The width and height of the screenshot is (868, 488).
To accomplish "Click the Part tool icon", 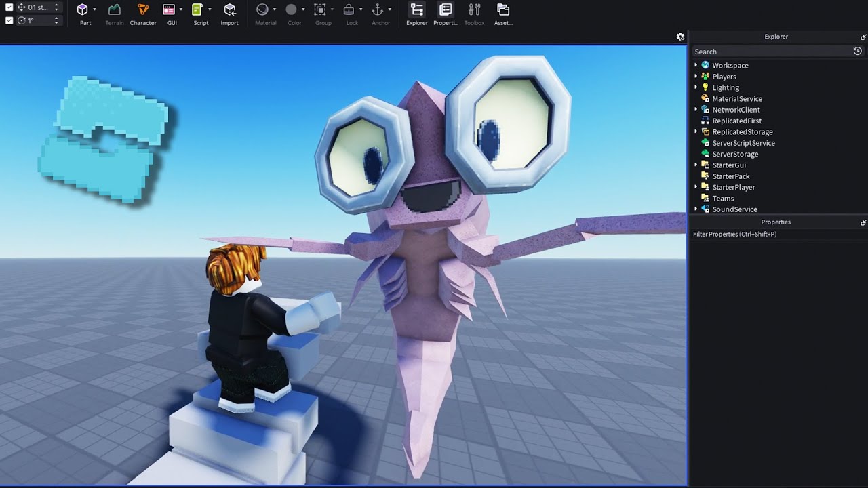I will 83,9.
